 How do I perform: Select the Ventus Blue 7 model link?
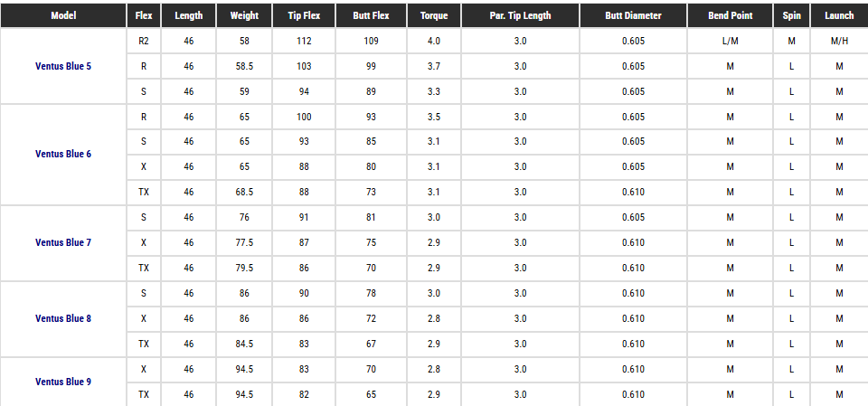coord(63,242)
